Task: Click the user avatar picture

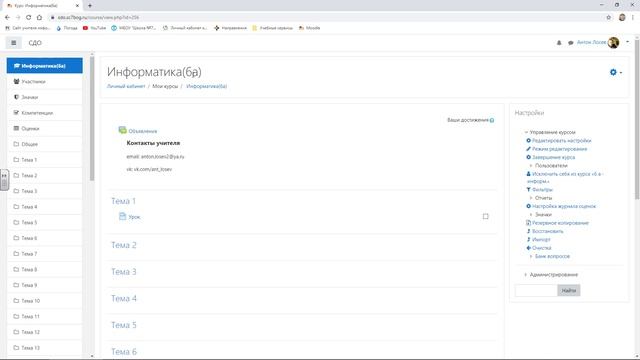Action: click(613, 42)
